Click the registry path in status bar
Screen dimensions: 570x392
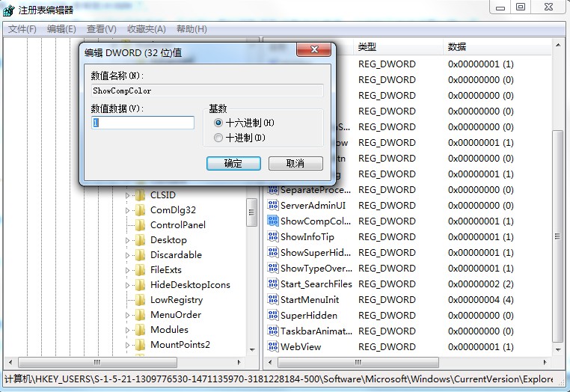[279, 379]
